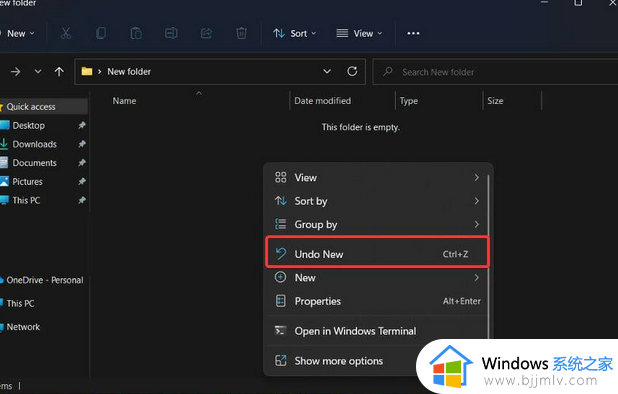Viewport: 618px width, 394px height.
Task: Click New folder breadcrumb in address bar
Action: pos(129,72)
